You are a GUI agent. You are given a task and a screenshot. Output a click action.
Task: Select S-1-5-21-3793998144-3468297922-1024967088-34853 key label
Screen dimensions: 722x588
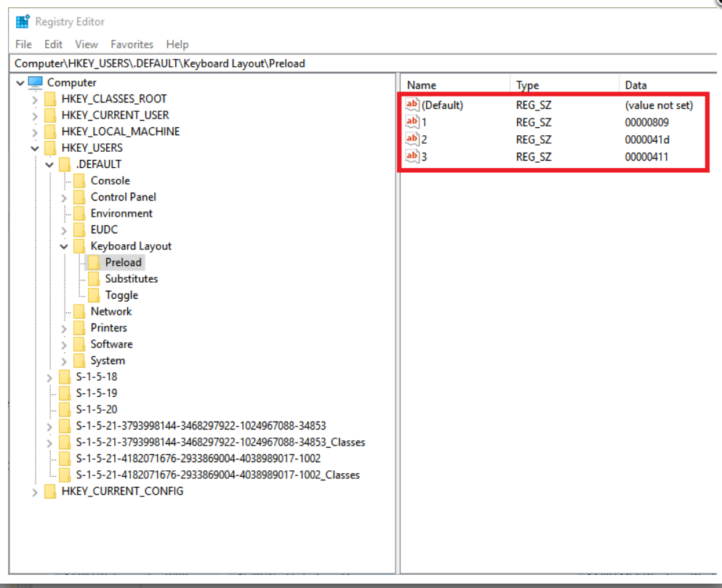click(201, 426)
